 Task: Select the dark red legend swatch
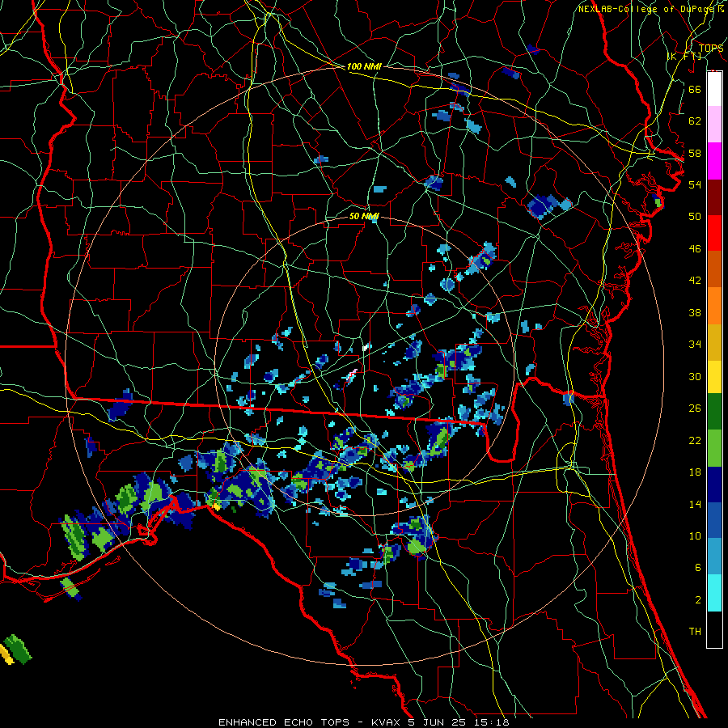(714, 197)
